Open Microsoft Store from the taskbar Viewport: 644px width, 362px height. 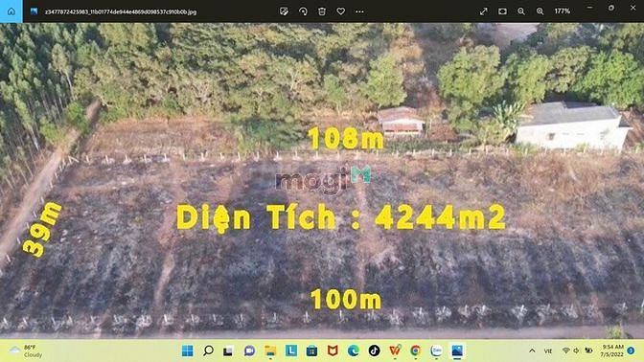coord(311,351)
